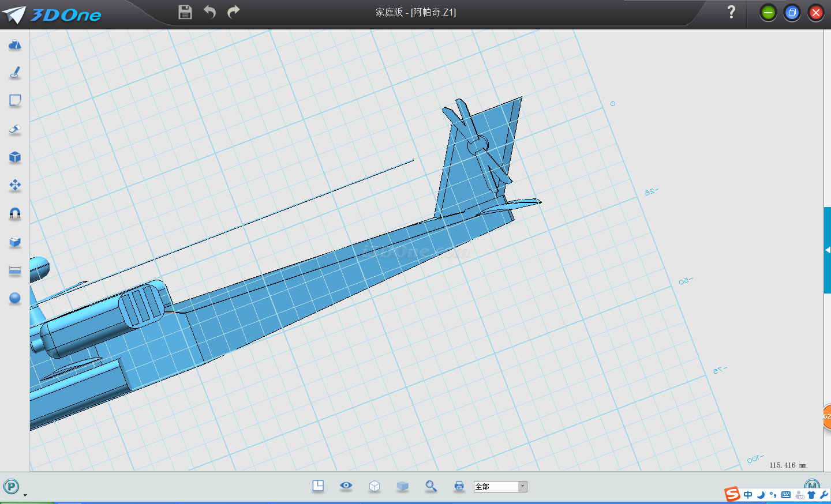Open the measure distance ruler tool
The width and height of the screenshot is (831, 504).
pos(15,270)
